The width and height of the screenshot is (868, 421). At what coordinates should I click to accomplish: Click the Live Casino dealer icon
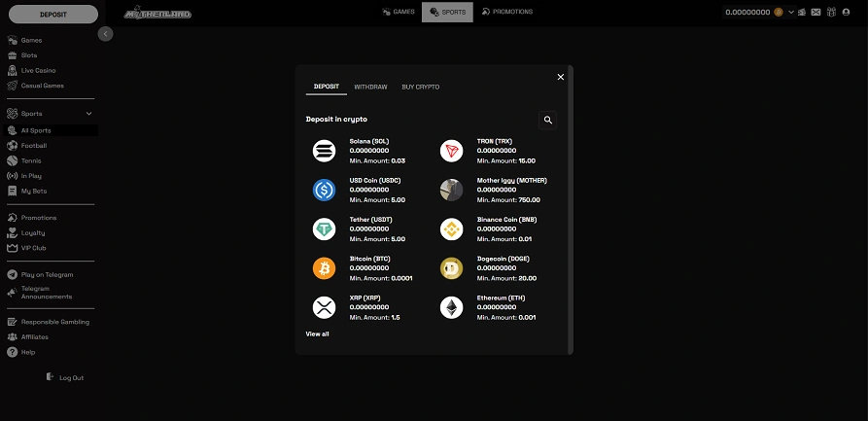tap(13, 70)
